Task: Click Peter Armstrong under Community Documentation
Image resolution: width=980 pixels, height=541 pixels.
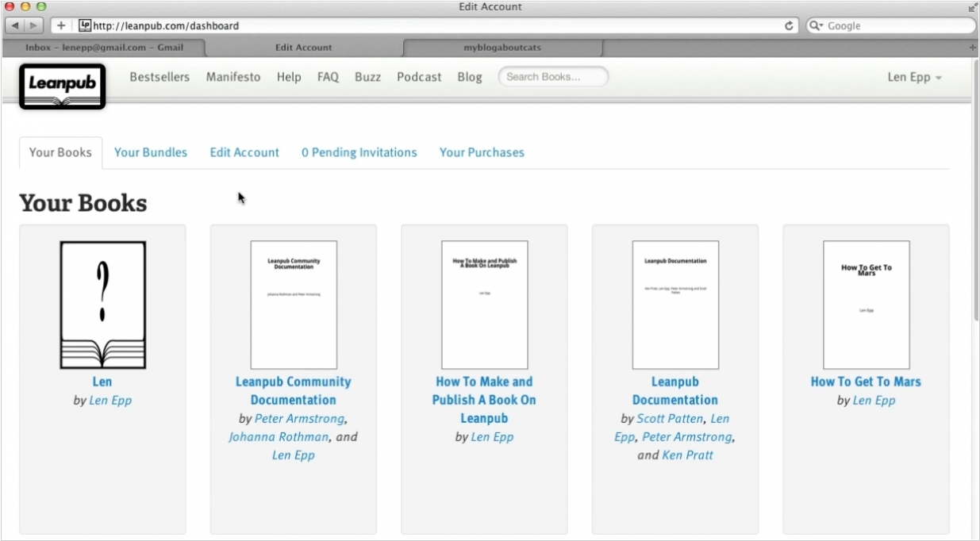Action: (299, 419)
